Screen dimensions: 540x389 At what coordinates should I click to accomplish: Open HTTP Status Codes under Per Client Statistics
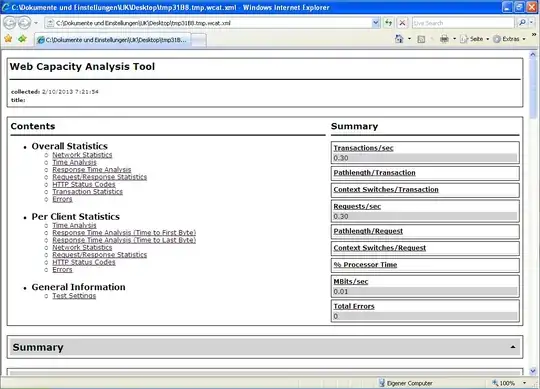point(84,262)
